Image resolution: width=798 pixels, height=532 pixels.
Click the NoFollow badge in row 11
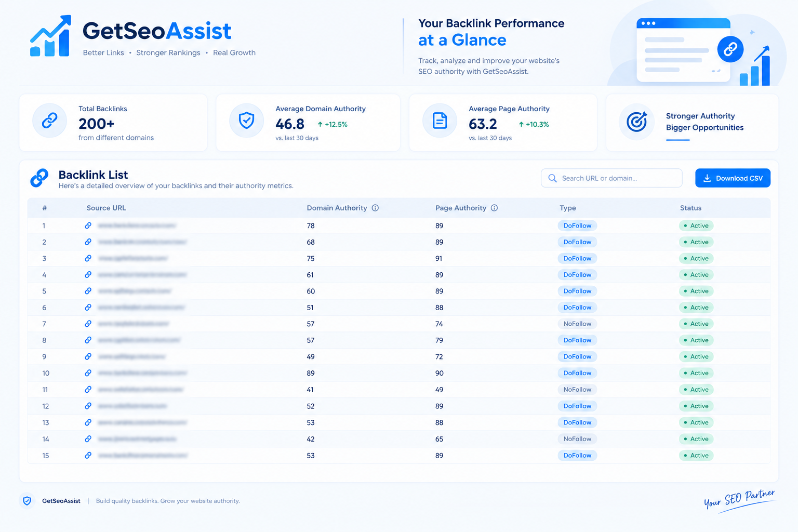point(577,390)
